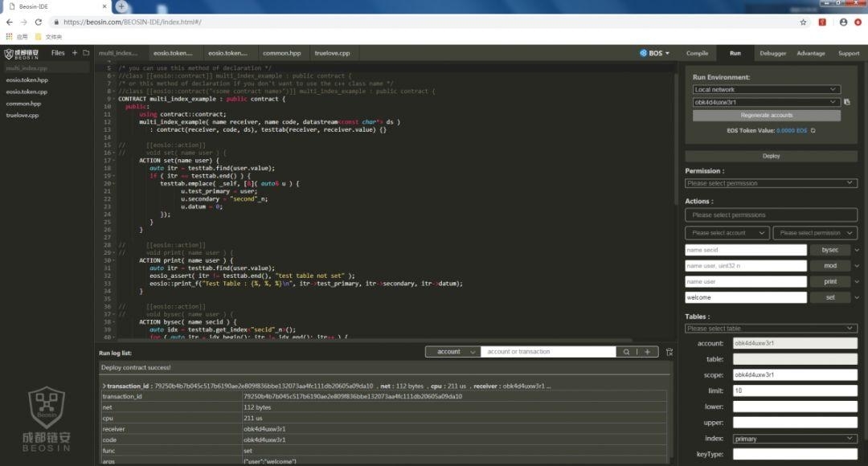The width and height of the screenshot is (868, 466).
Task: Expand the Local network environment dropdown
Action: [766, 90]
